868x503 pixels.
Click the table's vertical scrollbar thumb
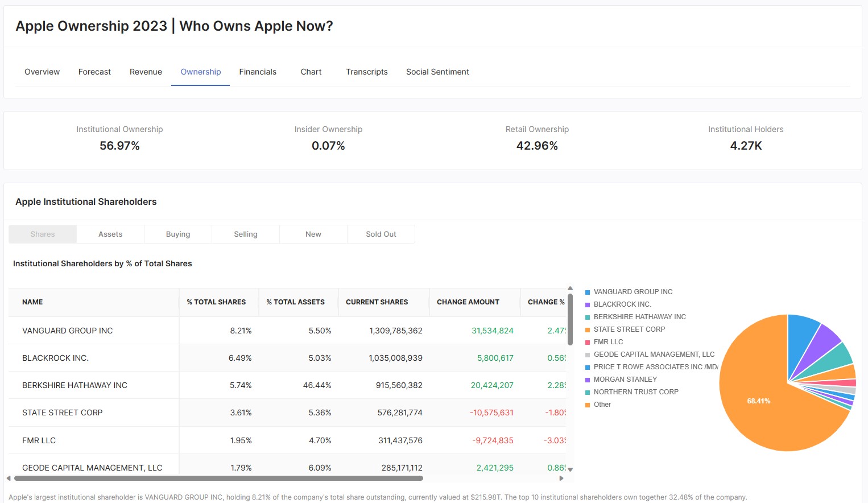tap(570, 319)
